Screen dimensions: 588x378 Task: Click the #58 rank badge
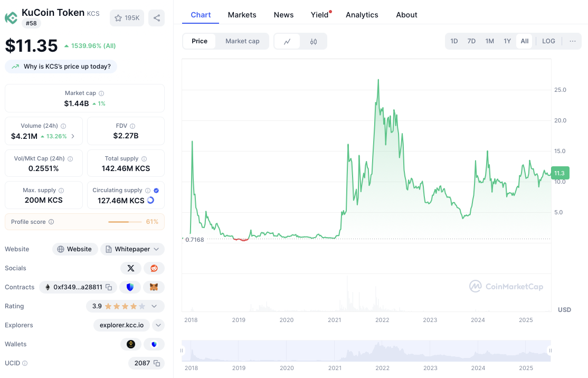(x=31, y=23)
